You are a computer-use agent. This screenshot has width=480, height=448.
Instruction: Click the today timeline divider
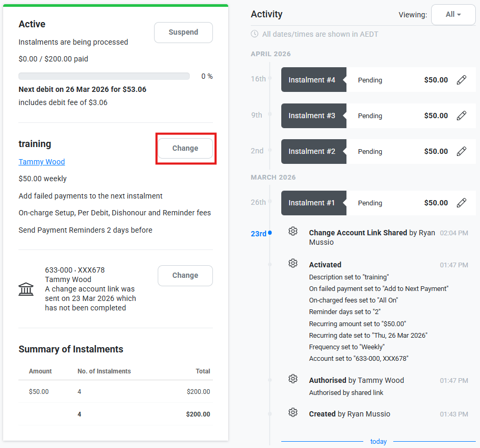(378, 441)
